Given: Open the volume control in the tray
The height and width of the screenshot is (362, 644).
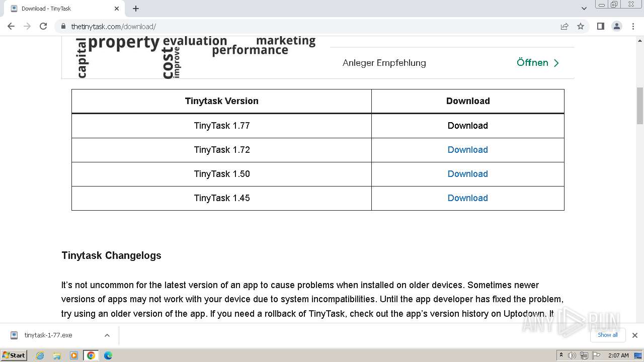Looking at the screenshot, I should coord(572,355).
